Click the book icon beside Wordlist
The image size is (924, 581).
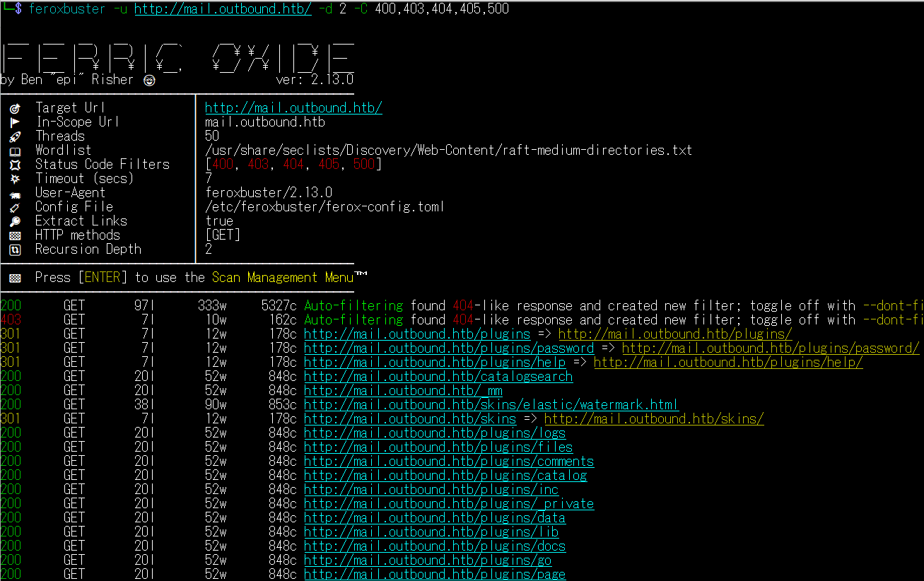click(x=16, y=151)
